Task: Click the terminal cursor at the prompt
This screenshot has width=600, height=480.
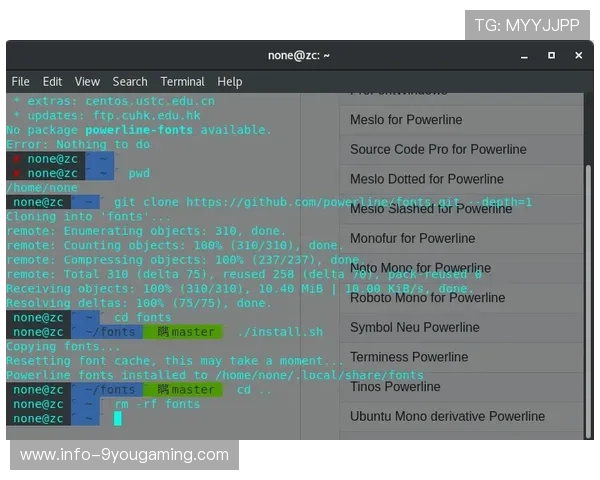Action: (x=118, y=418)
